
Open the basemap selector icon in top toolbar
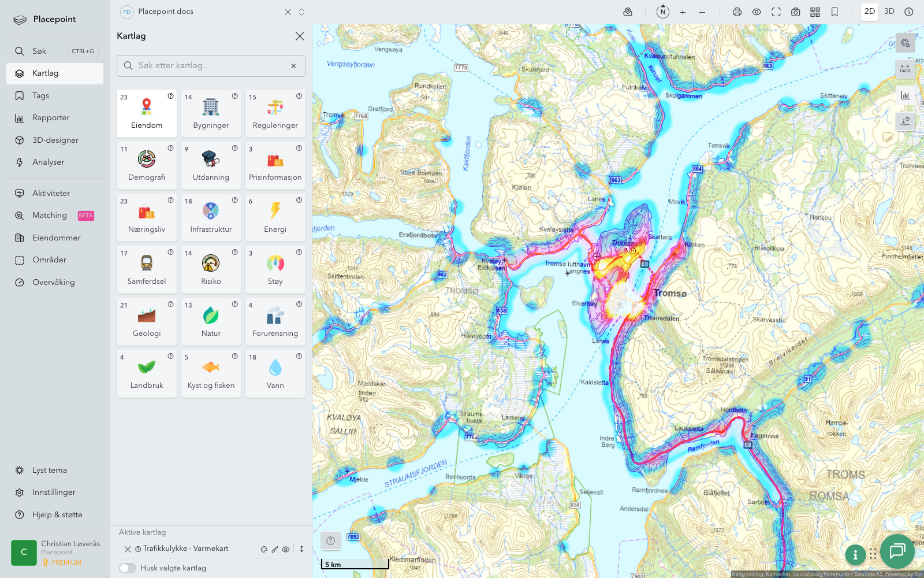pos(628,12)
